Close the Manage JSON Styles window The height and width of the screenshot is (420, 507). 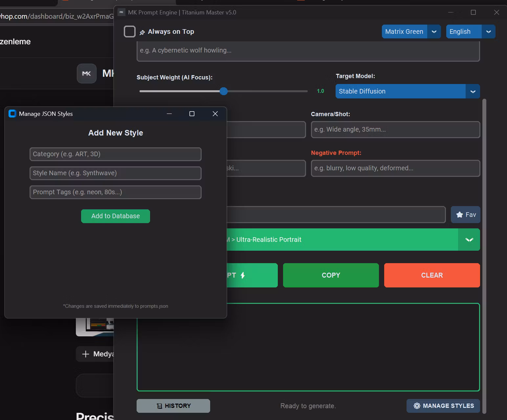point(215,114)
